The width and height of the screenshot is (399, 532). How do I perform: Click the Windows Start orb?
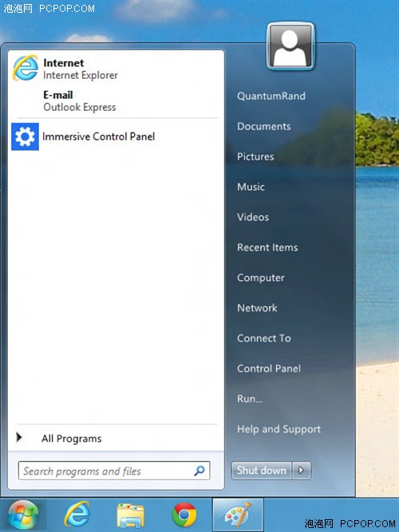[23, 515]
